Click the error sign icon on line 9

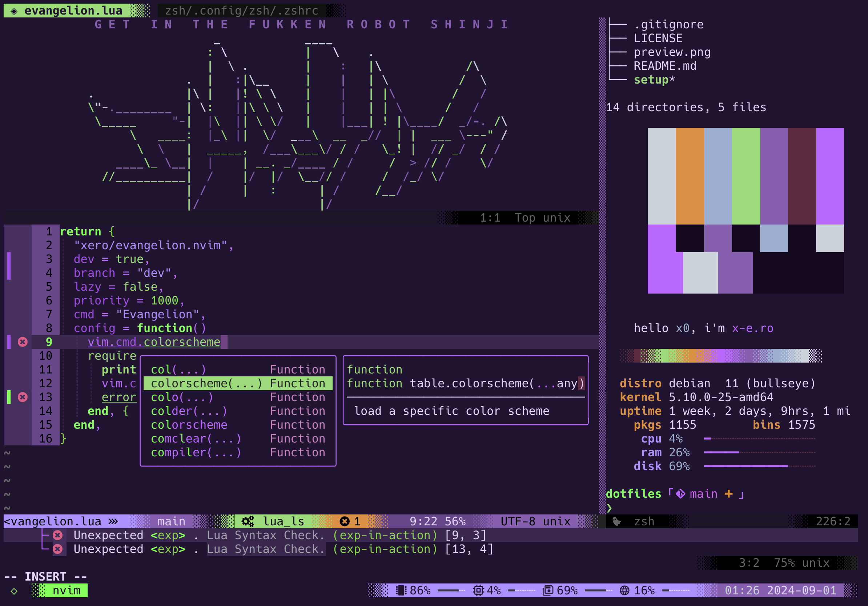pyautogui.click(x=23, y=342)
